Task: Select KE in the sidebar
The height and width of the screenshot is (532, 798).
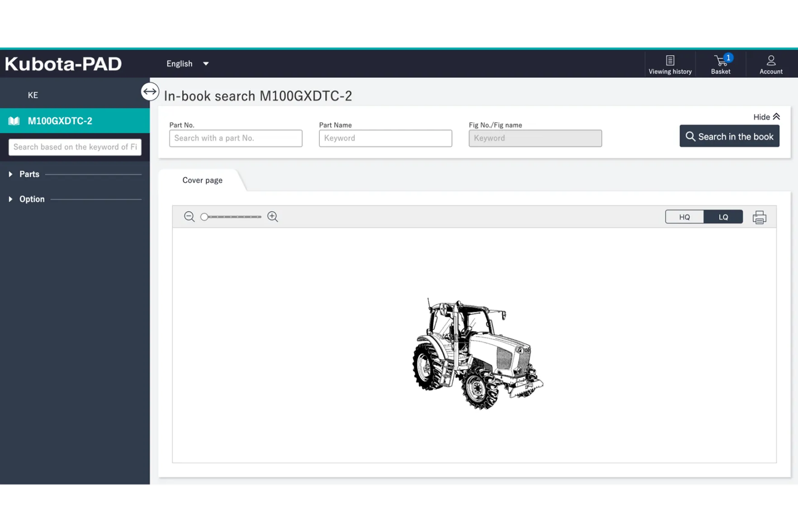Action: pyautogui.click(x=33, y=95)
